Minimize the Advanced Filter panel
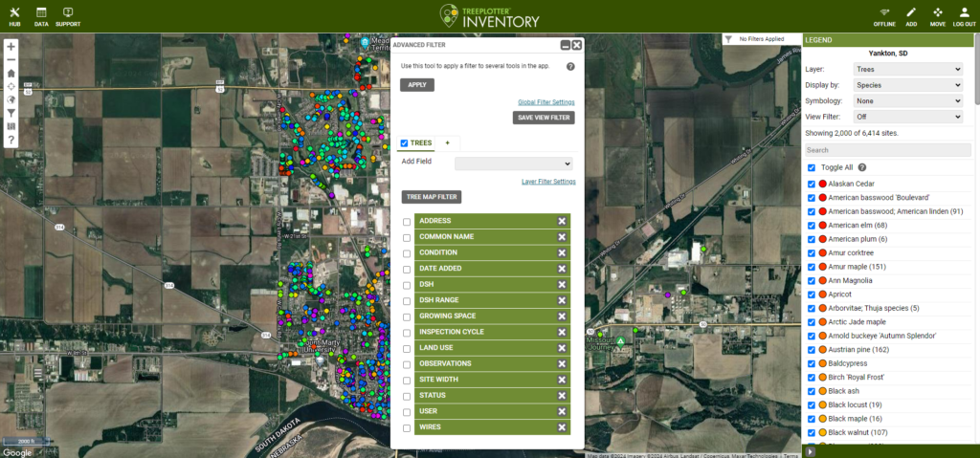980x458 pixels. [565, 45]
